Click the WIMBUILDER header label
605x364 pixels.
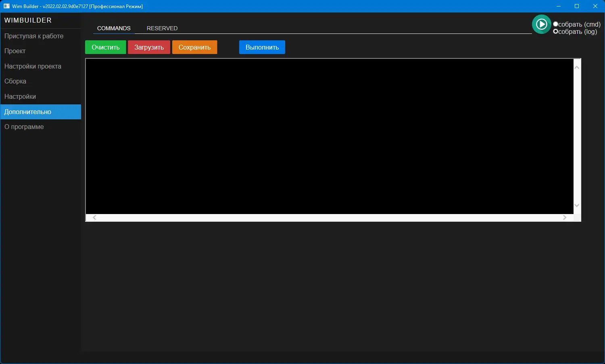pos(28,20)
